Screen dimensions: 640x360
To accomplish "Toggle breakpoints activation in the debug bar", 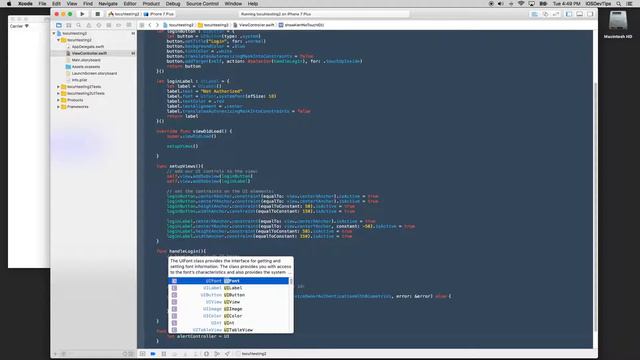I will [x=153, y=354].
